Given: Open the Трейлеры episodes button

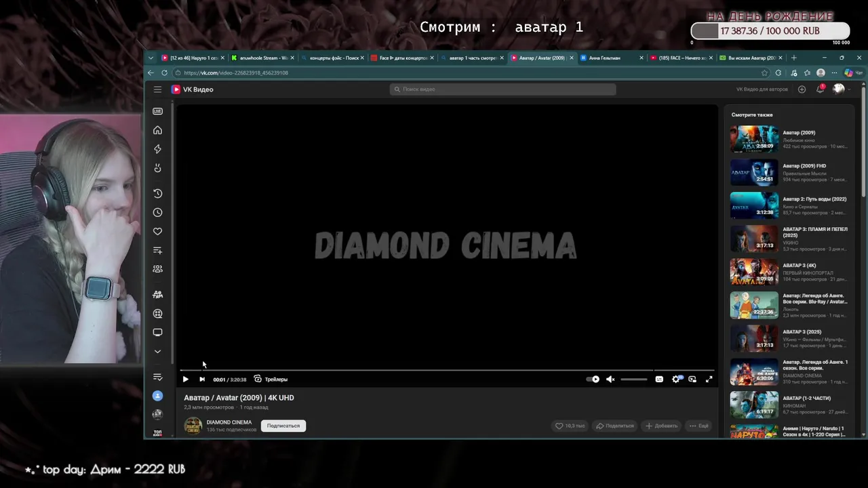Looking at the screenshot, I should pos(271,380).
